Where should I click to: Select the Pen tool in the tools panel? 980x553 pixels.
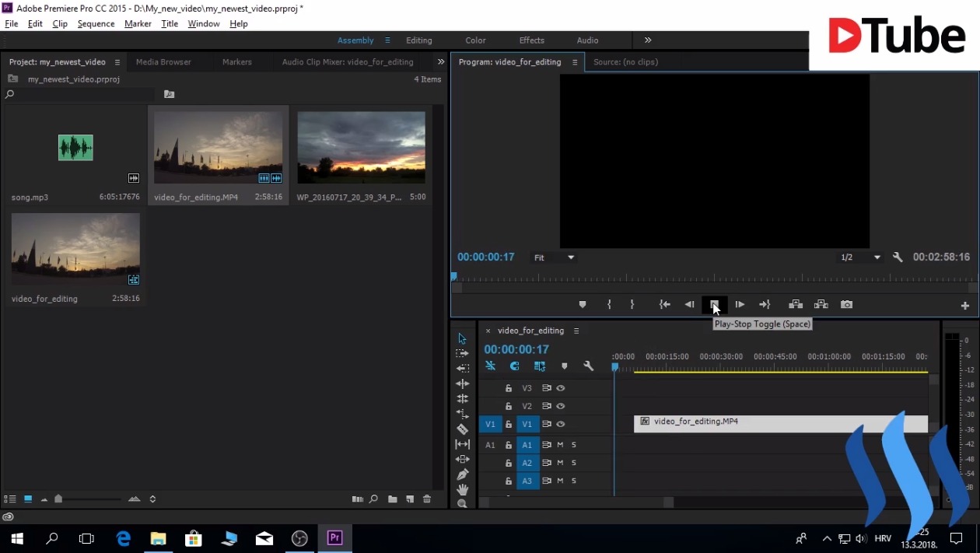pos(462,474)
